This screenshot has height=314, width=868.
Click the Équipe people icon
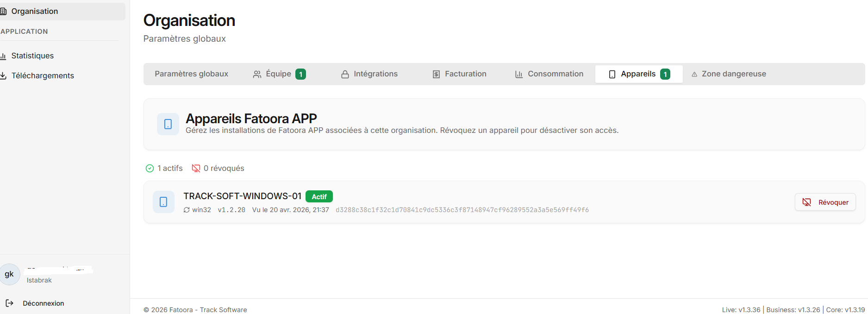point(257,74)
